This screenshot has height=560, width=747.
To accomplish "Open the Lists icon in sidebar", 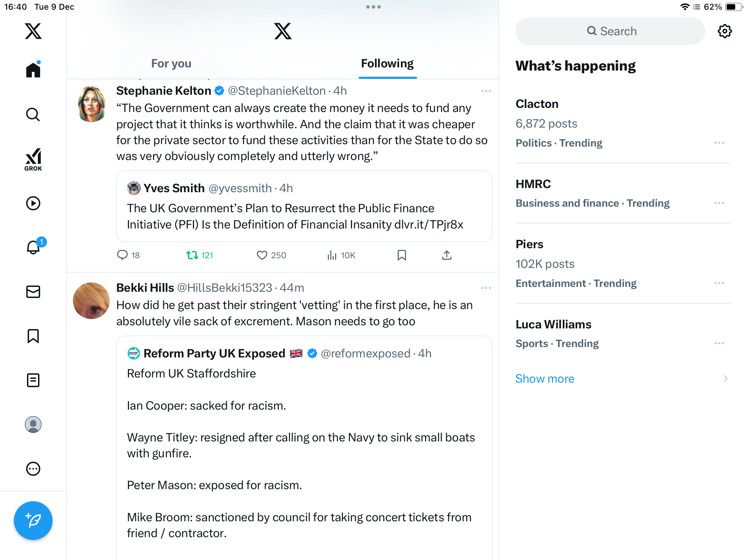I will 33,380.
